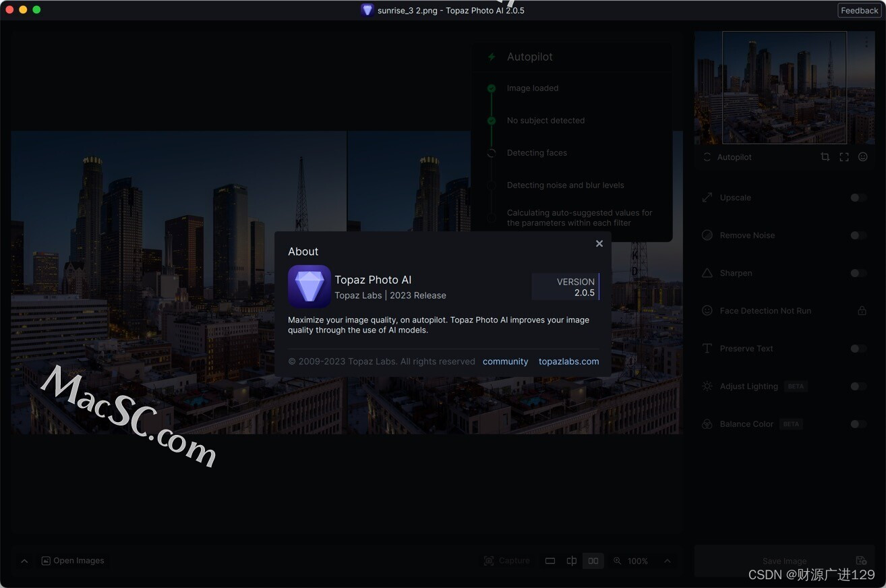This screenshot has width=886, height=588.
Task: Click the Save Image button
Action: (784, 561)
